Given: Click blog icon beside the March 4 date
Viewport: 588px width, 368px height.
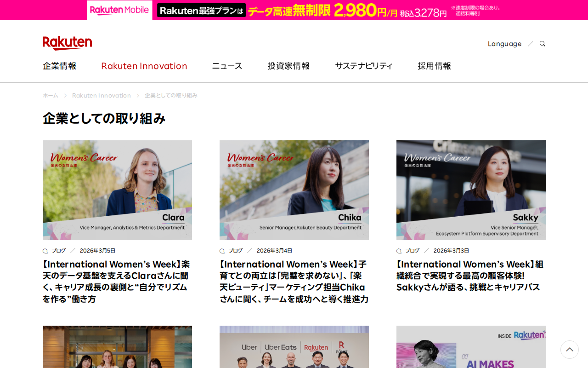Looking at the screenshot, I should (x=222, y=251).
